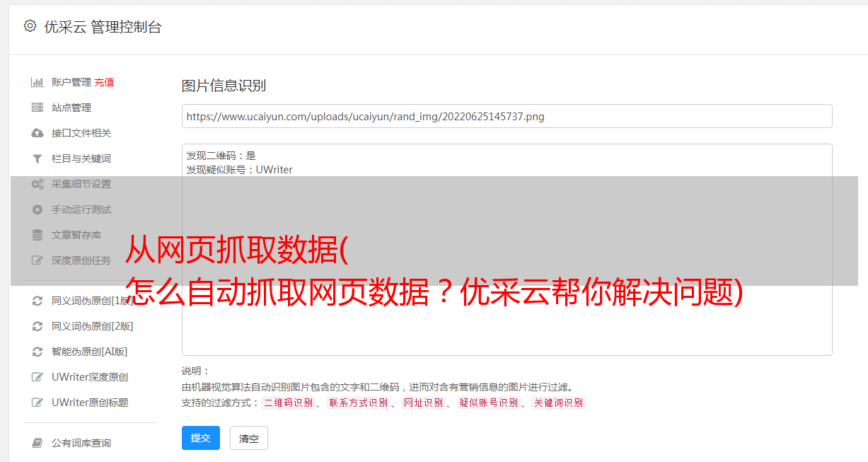
Task: Open 深度原创任务
Action: point(81,260)
